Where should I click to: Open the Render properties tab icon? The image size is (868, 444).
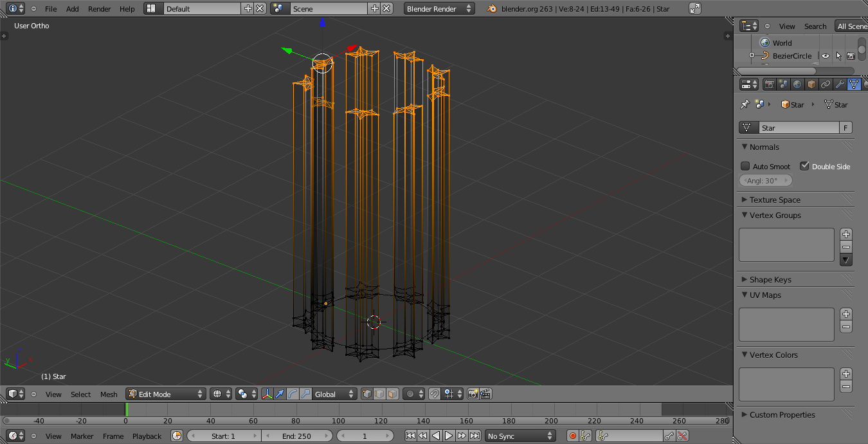[x=769, y=84]
